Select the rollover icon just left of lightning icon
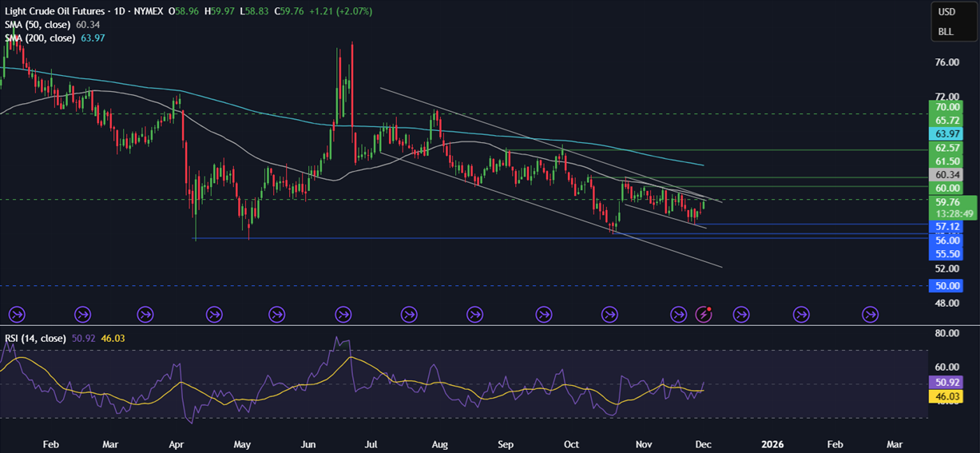The width and height of the screenshot is (980, 453). point(679,315)
